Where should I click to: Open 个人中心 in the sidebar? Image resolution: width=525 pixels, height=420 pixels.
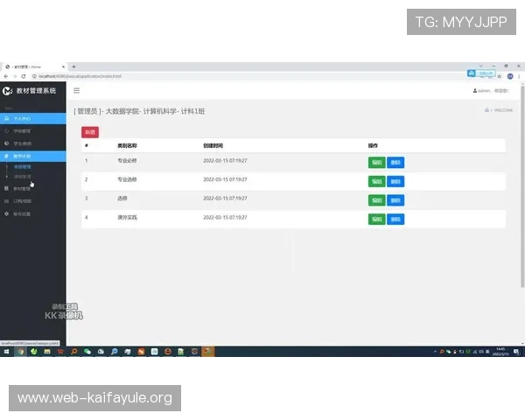click(x=33, y=119)
